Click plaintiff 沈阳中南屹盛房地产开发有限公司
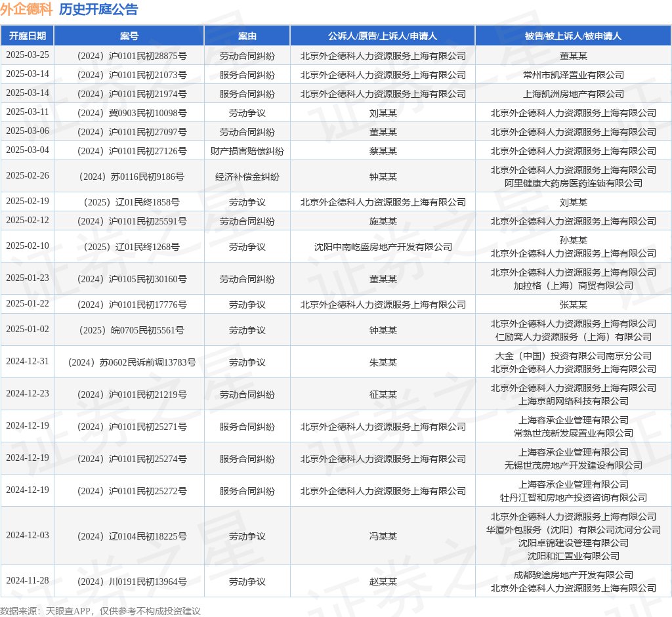 383,247
